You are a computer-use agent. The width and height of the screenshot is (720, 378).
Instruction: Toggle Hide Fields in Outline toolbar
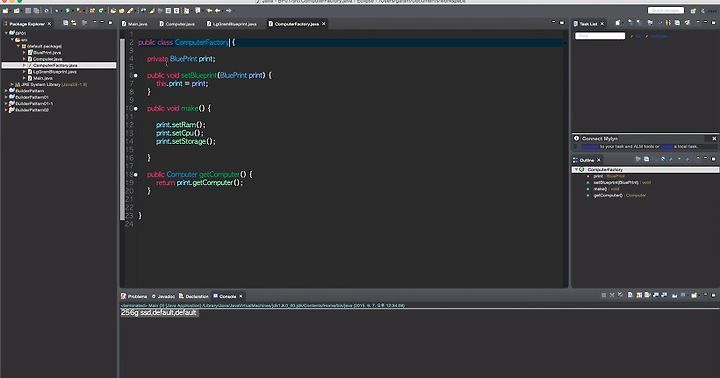tap(663, 159)
